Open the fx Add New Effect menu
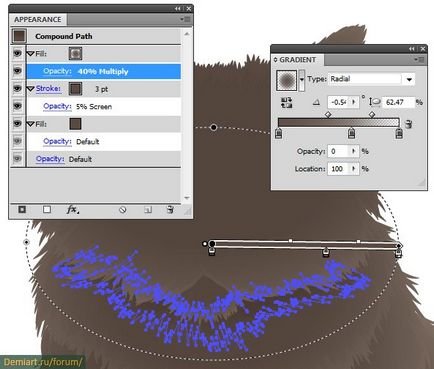Viewport: 434px width, 369px height. [x=73, y=210]
